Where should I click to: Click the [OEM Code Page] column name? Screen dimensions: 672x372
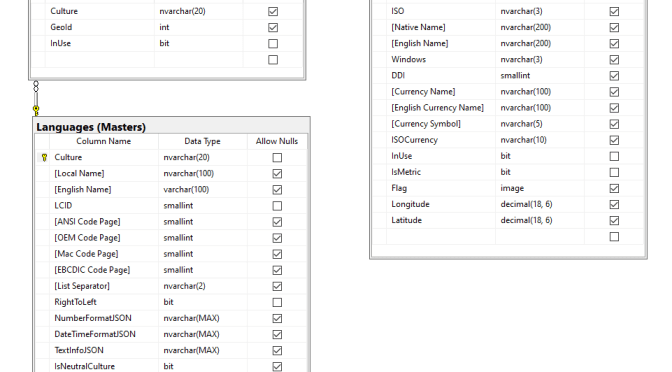[x=104, y=238]
